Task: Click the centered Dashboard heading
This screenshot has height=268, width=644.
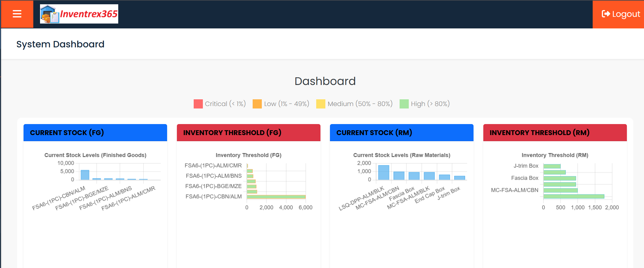Action: tap(325, 81)
